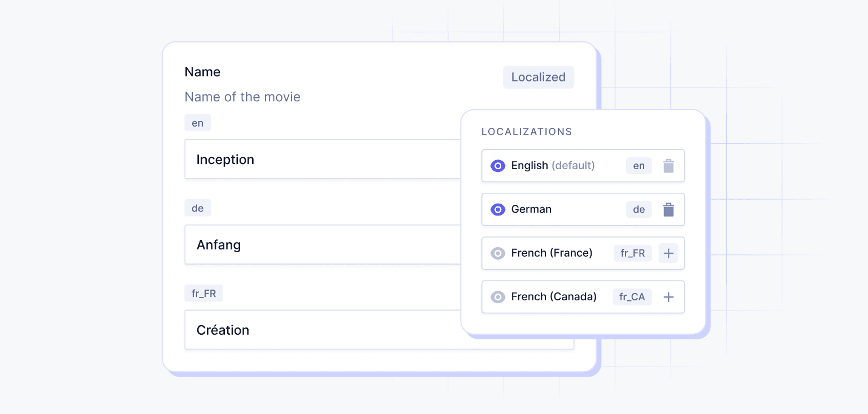Select the German label
The image size is (868, 414).
[x=531, y=209]
